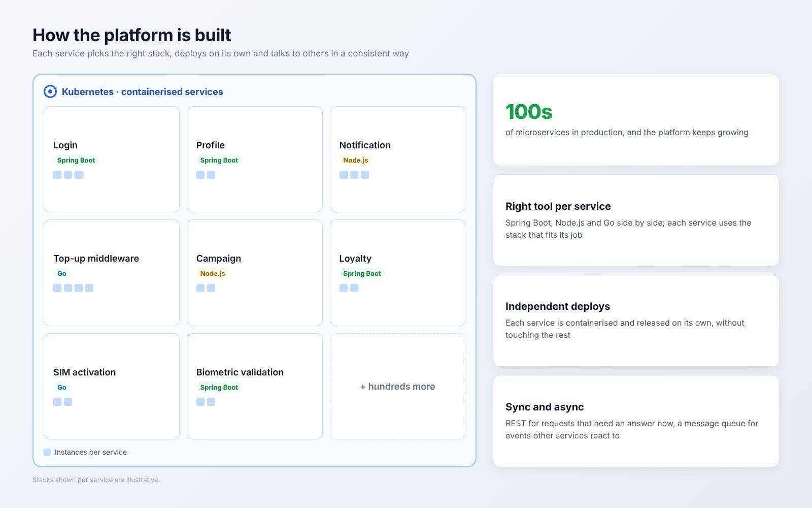The width and height of the screenshot is (812, 508).
Task: Click the 'Independent deploys' heading
Action: pos(558,306)
